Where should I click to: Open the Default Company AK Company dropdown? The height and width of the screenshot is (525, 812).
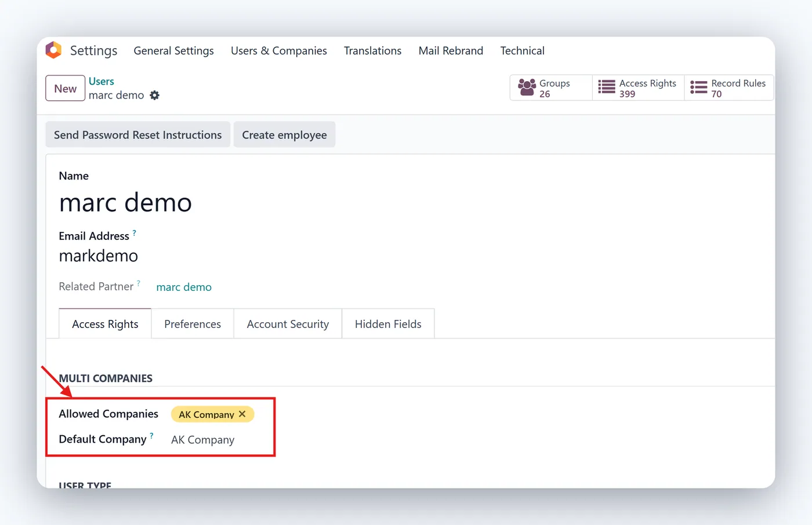(203, 440)
